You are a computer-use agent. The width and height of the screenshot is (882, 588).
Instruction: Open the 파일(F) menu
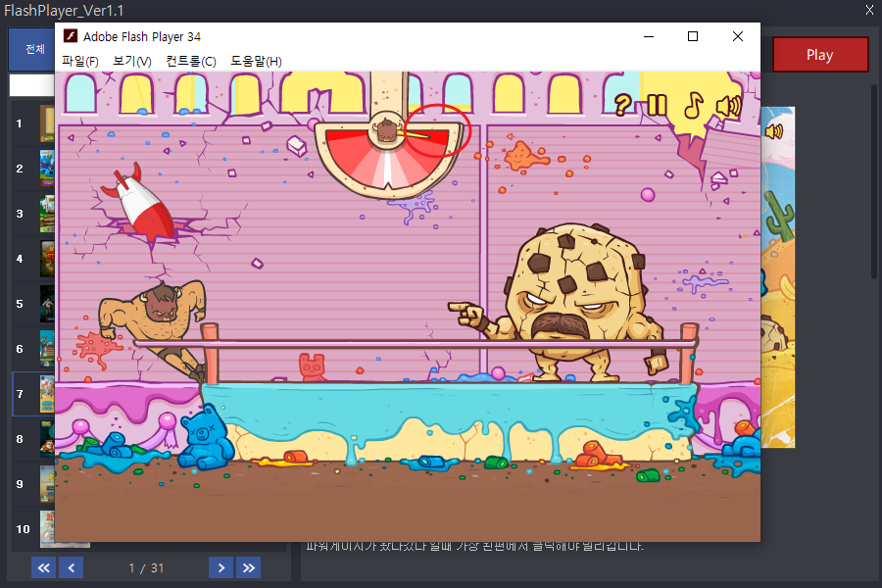tap(80, 61)
